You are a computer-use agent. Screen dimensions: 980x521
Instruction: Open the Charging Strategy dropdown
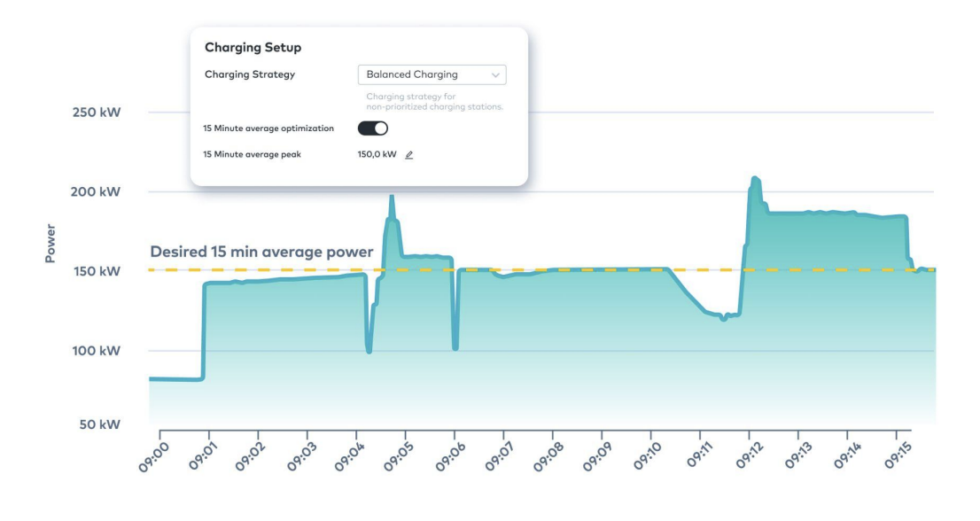[432, 75]
